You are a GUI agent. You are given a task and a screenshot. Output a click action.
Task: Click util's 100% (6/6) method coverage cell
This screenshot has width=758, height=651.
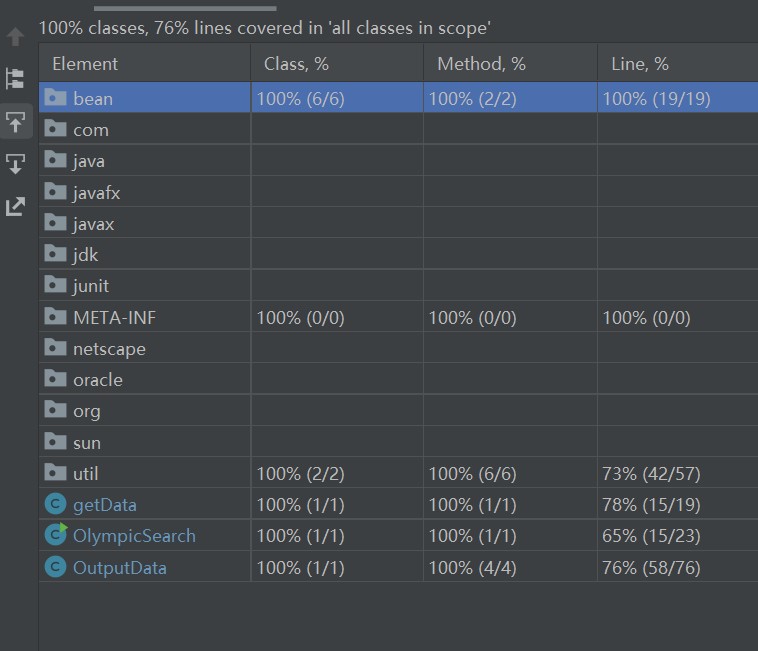pos(510,473)
